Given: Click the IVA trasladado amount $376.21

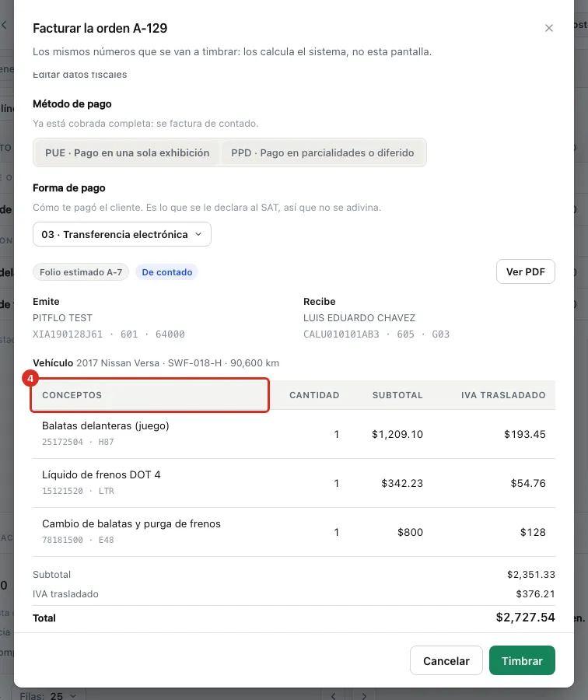Looking at the screenshot, I should (535, 594).
